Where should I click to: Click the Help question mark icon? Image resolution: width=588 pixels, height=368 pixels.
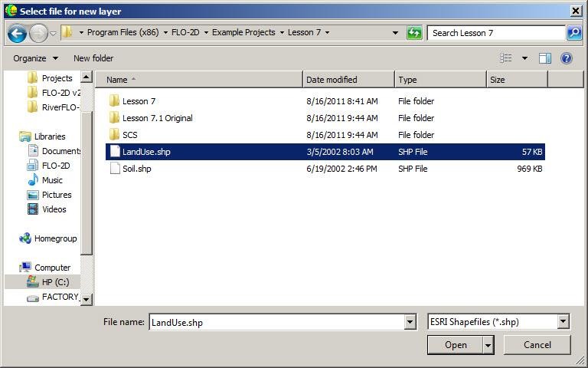tap(567, 58)
